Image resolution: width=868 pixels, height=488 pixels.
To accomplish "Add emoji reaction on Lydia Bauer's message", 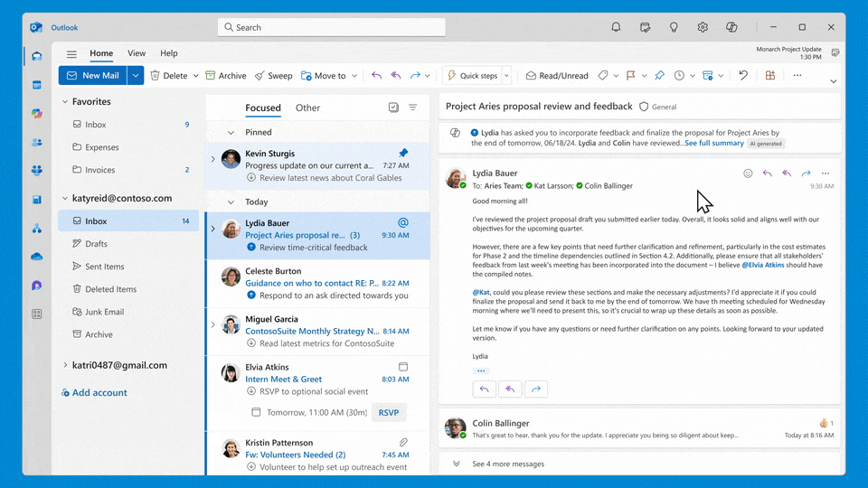I will (x=748, y=174).
